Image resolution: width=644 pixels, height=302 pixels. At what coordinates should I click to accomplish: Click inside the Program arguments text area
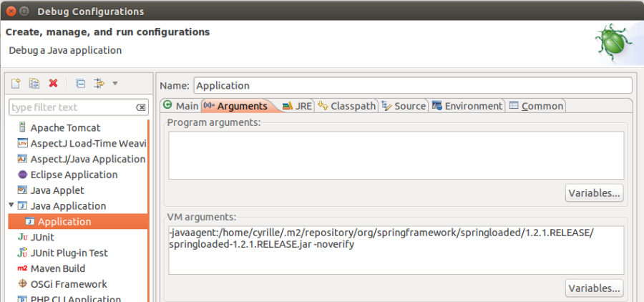[396, 155]
